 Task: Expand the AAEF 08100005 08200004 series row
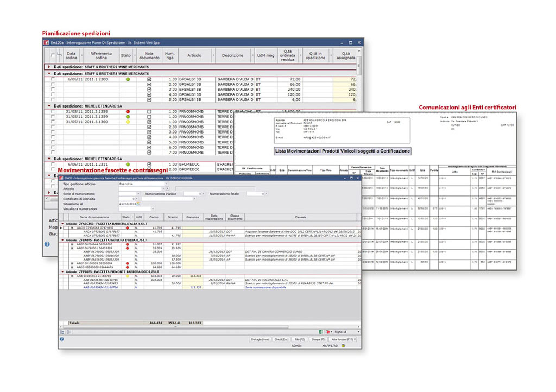click(x=72, y=263)
